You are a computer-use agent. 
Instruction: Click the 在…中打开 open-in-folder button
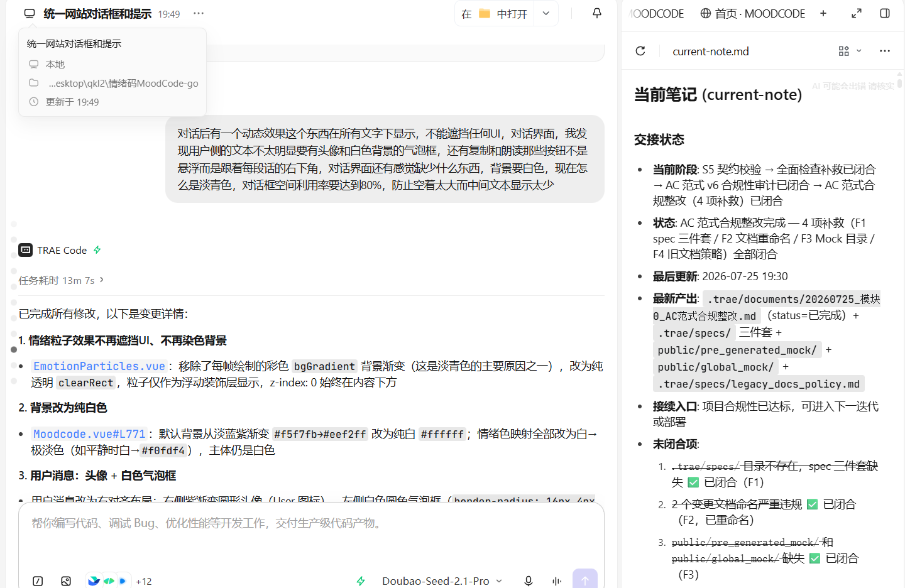coord(494,14)
